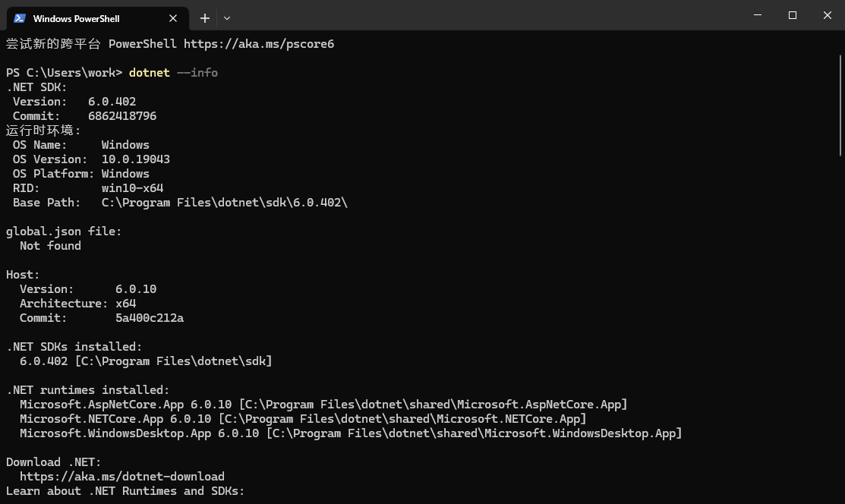Viewport: 845px width, 504px height.
Task: Close the terminal window
Action: point(828,15)
